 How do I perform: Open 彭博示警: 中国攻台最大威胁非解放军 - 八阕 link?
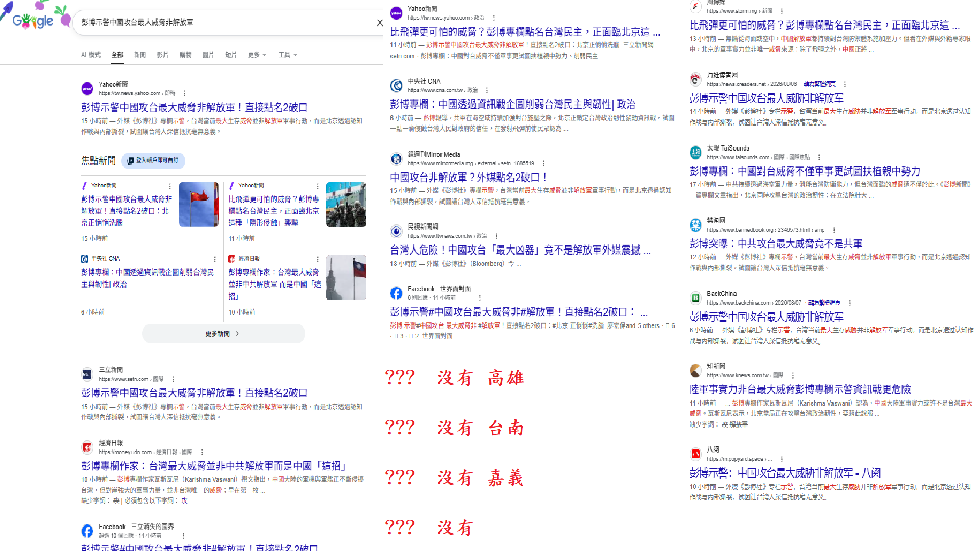[x=785, y=473]
